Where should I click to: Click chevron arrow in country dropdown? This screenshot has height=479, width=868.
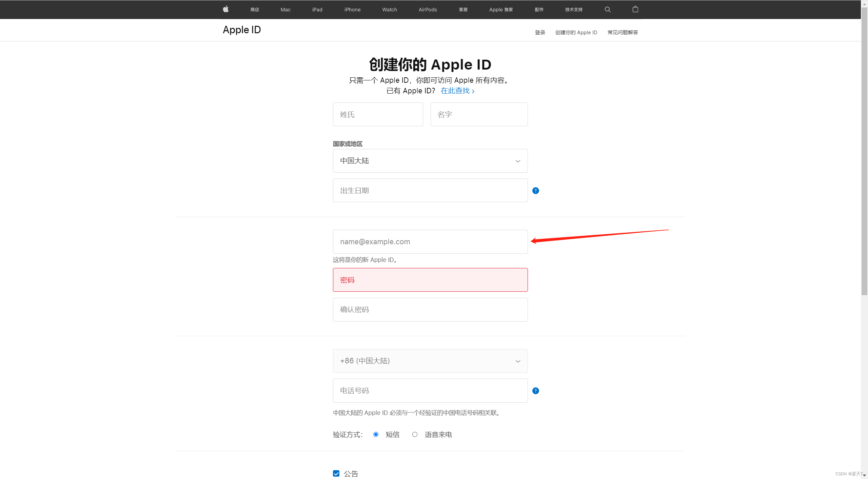pyautogui.click(x=518, y=161)
